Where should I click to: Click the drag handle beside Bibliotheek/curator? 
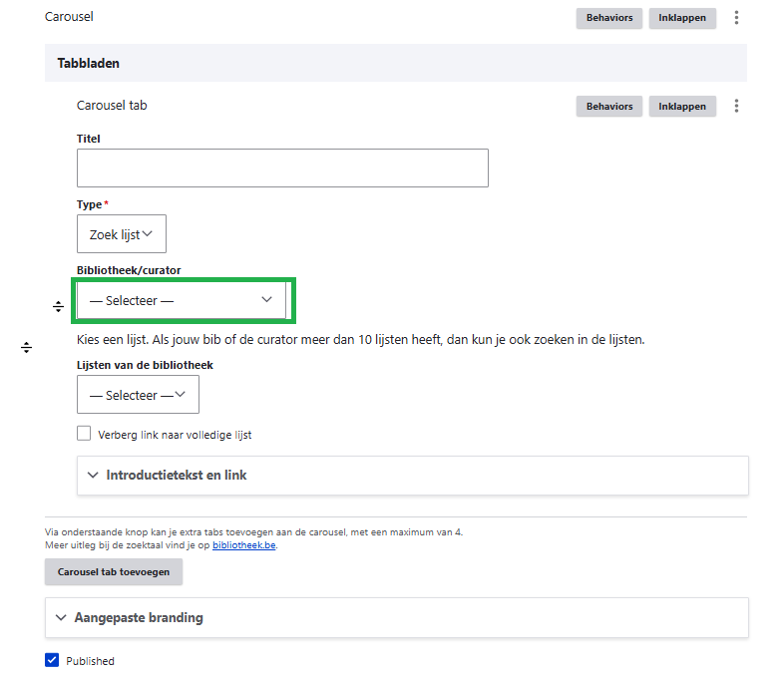coord(58,307)
